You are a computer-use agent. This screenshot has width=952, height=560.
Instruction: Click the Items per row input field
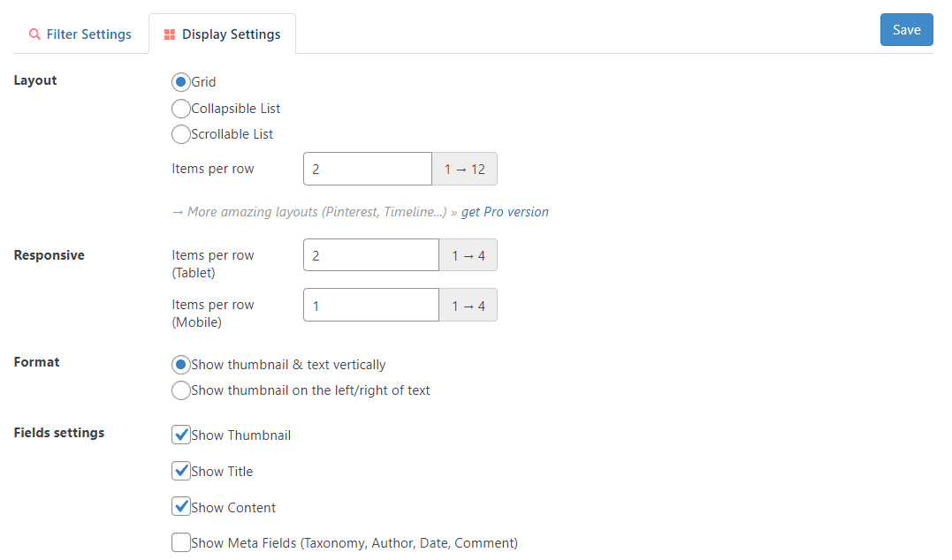(x=367, y=168)
